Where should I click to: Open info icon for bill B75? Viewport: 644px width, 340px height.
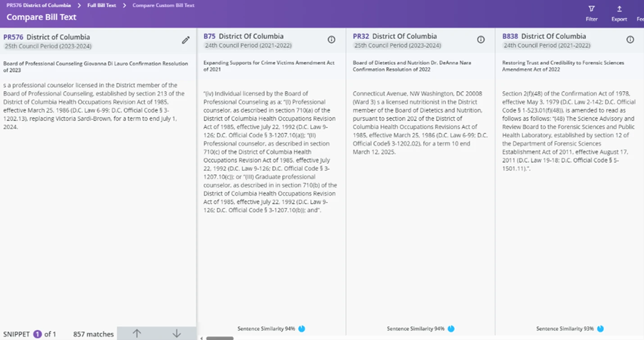[x=331, y=40]
